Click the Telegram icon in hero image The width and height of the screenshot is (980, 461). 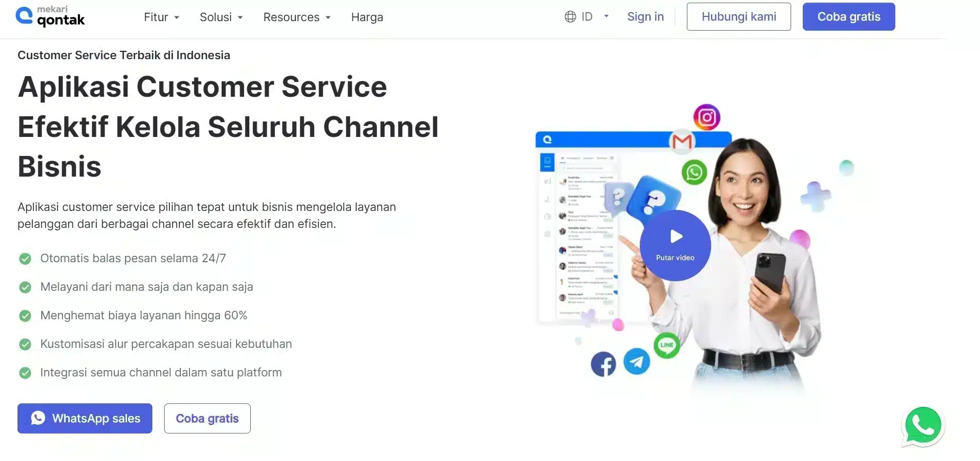click(x=637, y=362)
